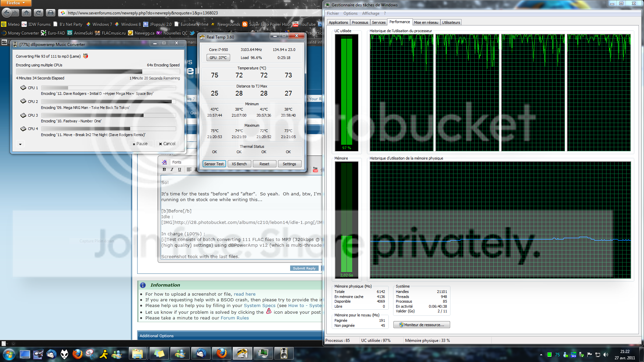Toggle underline formatting in forum editor
The width and height of the screenshot is (644, 362).
tap(179, 170)
